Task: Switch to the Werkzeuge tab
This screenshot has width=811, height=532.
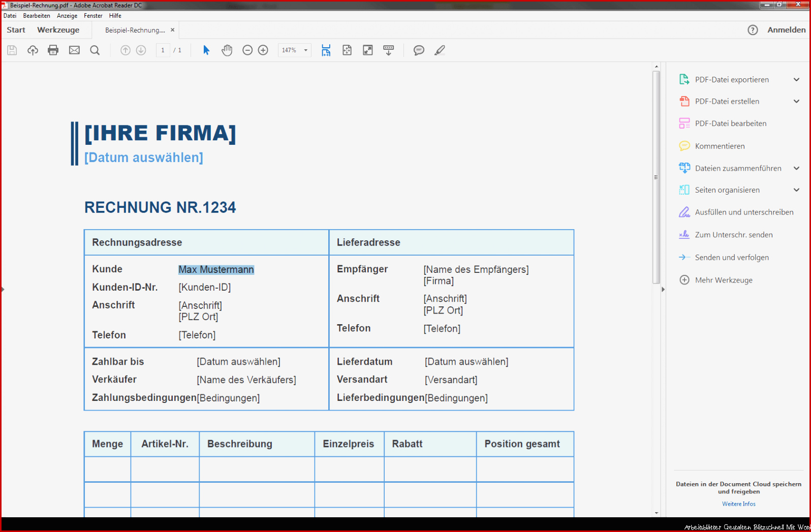Action: pos(58,30)
